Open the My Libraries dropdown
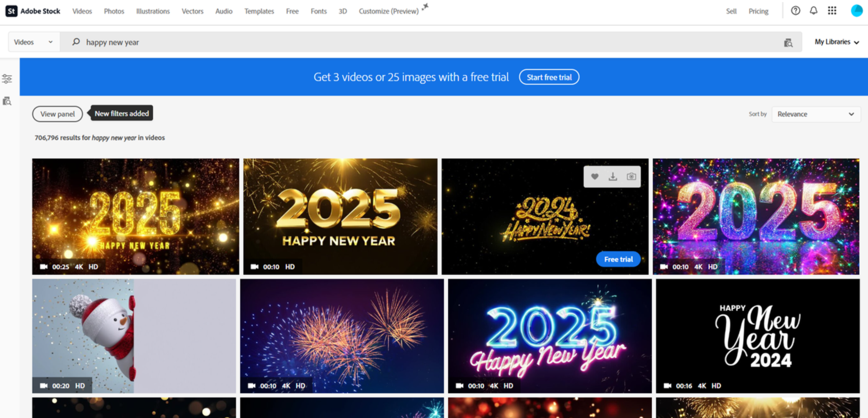Viewport: 868px width, 418px height. (836, 42)
